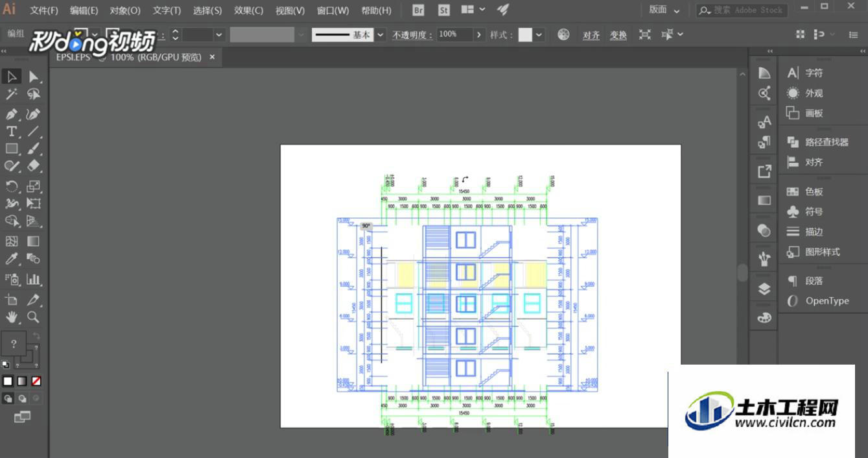Click the Adobe Stock search field
868x458 pixels.
[x=742, y=10]
